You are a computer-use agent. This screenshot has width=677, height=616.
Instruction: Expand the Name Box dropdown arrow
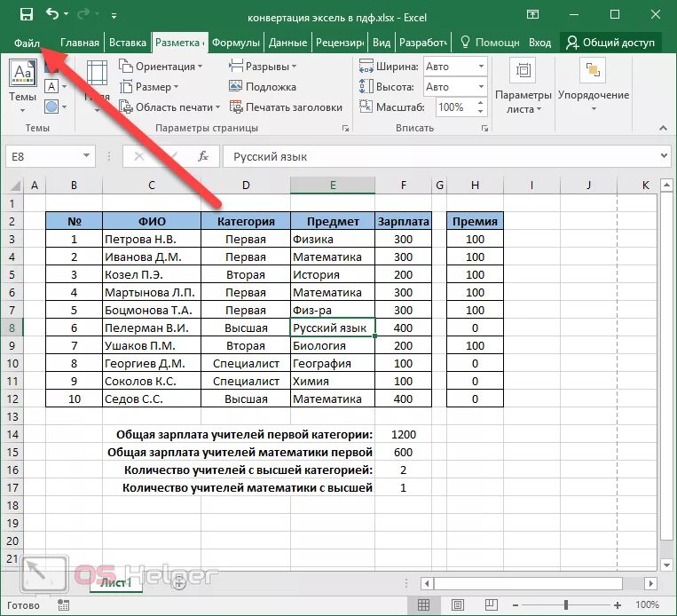86,156
